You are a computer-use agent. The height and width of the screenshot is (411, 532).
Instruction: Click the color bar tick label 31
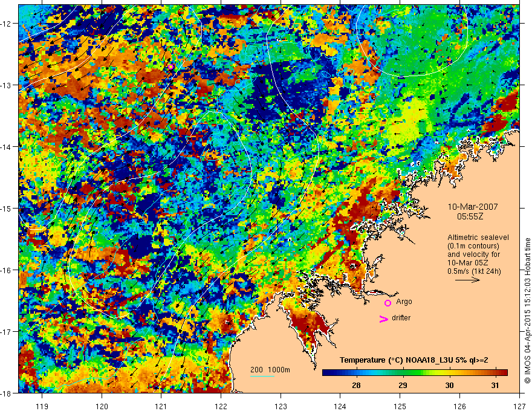pyautogui.click(x=495, y=385)
